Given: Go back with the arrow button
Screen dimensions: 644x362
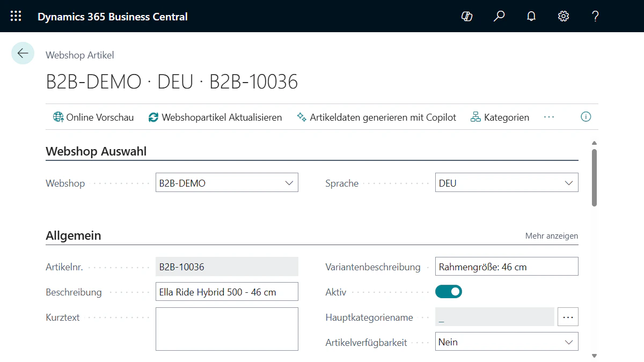Looking at the screenshot, I should click(23, 53).
